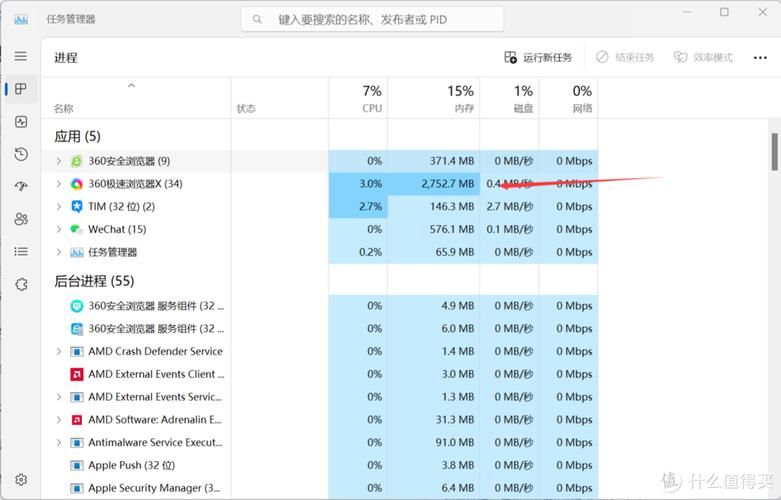Click the 360极速浏览器X app icon
Viewport: 781px width, 500px height.
click(76, 184)
